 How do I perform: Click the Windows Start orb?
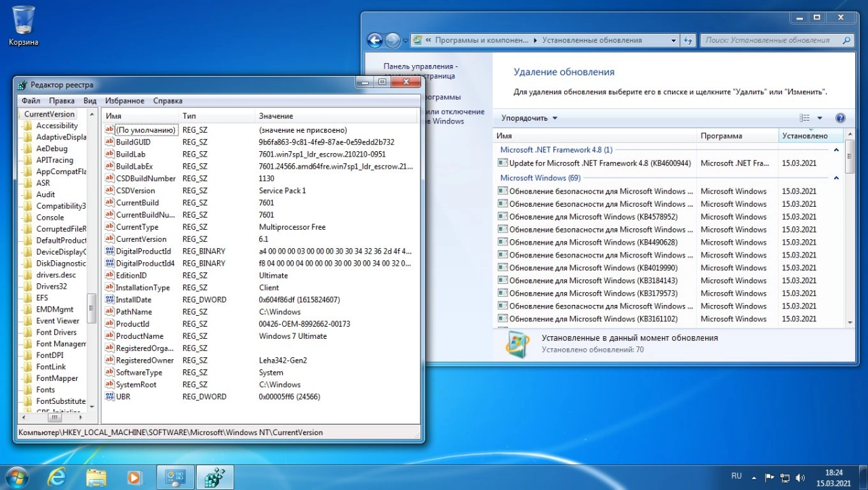coord(16,477)
